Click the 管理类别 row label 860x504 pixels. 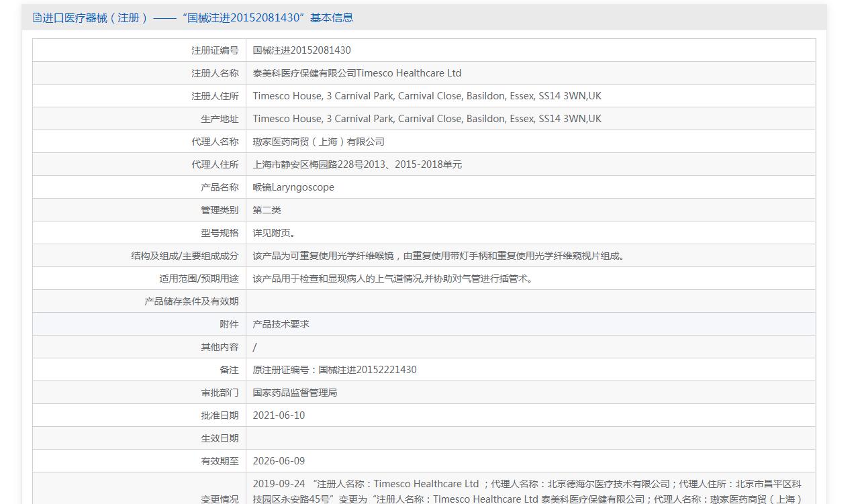(220, 210)
